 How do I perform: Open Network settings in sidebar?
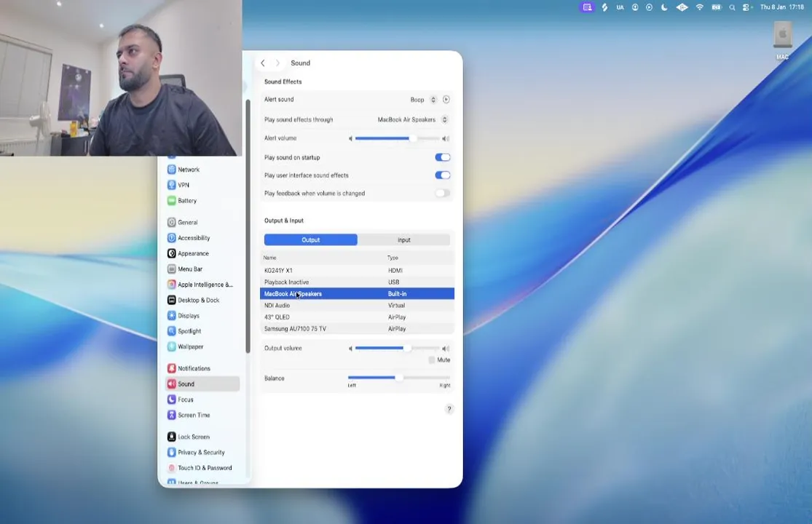click(184, 170)
